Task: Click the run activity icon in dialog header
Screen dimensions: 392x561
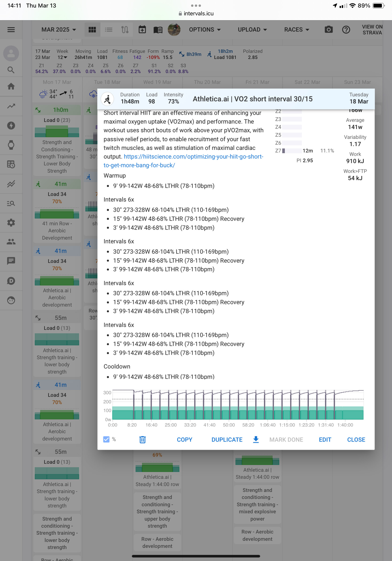Action: coord(107,99)
